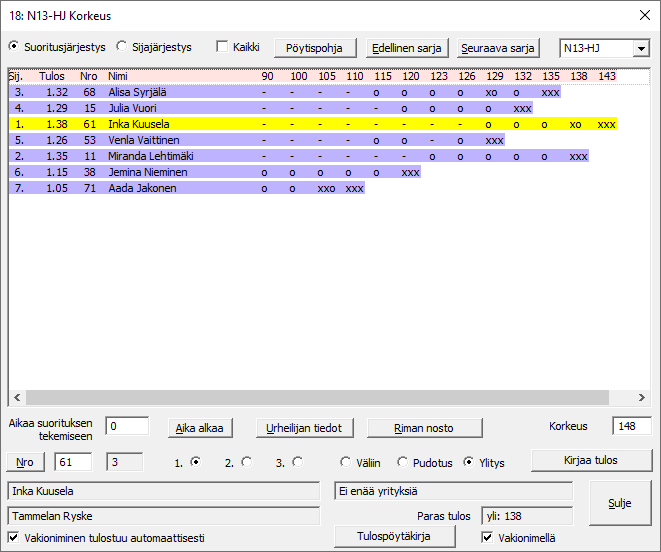This screenshot has height=552, width=661.
Task: Go to Edellinen sarja
Action: point(406,48)
